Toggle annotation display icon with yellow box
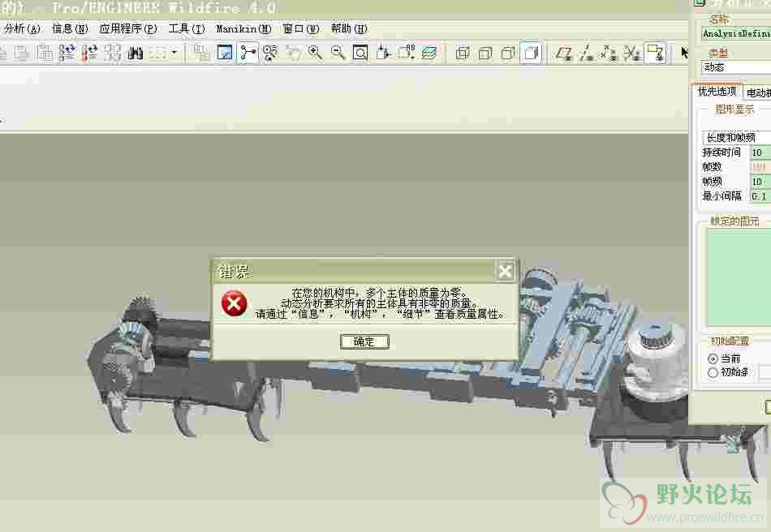771x532 pixels. (656, 53)
